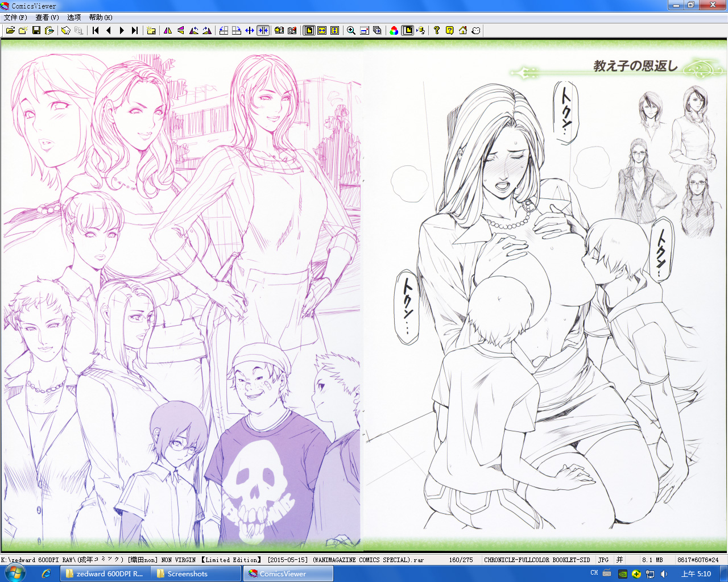Expand the 选项 menu

coord(74,18)
